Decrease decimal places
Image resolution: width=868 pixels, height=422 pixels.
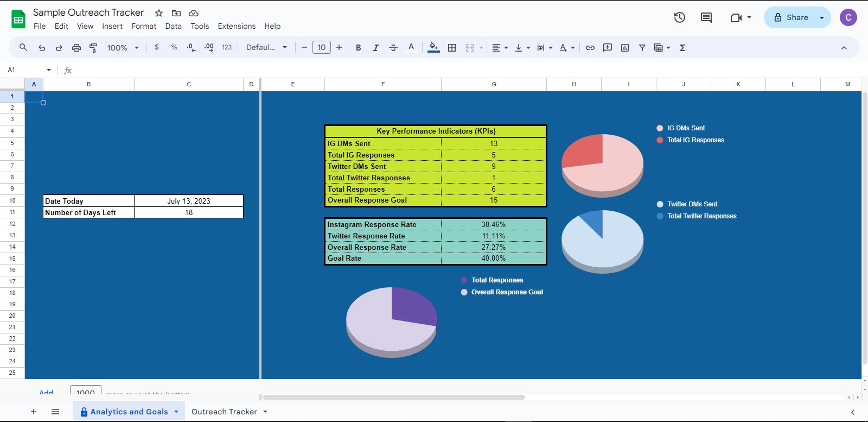[x=192, y=48]
